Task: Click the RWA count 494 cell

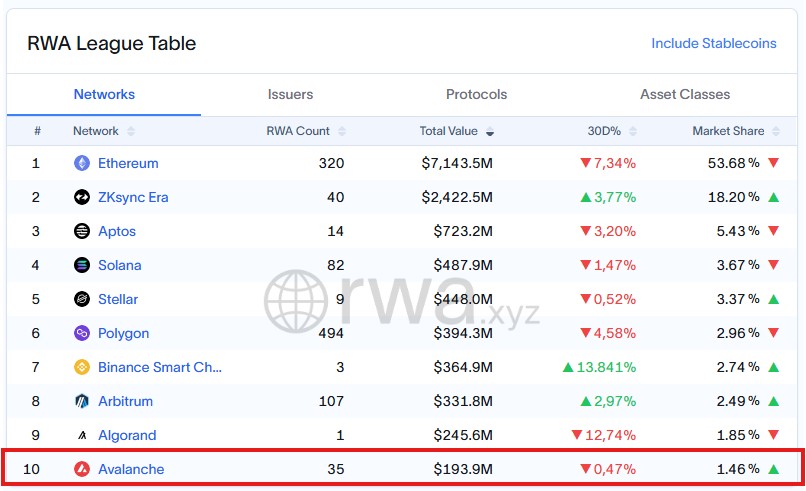Action: click(x=331, y=333)
